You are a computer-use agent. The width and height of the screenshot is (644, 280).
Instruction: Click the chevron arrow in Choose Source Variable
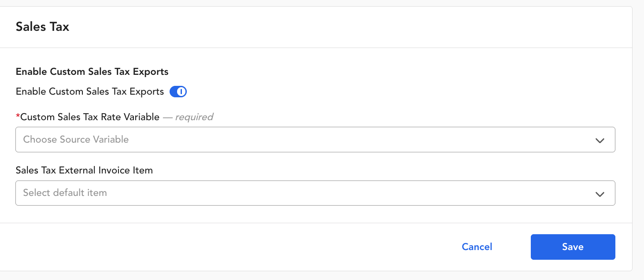(x=600, y=140)
